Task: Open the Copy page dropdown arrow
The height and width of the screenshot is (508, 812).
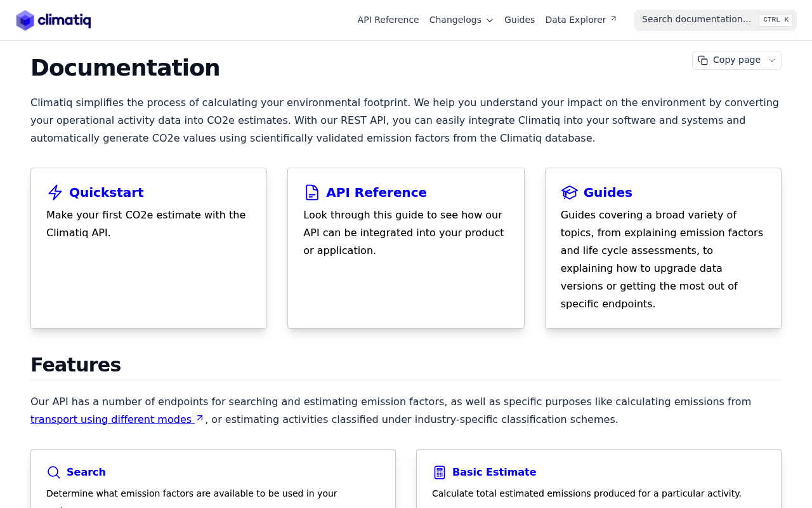Action: pyautogui.click(x=772, y=60)
